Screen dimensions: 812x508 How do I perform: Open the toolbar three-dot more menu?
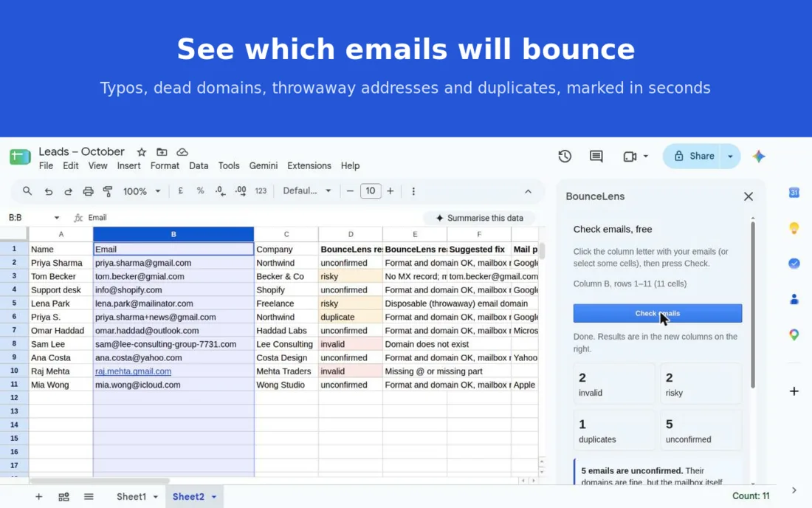point(413,191)
